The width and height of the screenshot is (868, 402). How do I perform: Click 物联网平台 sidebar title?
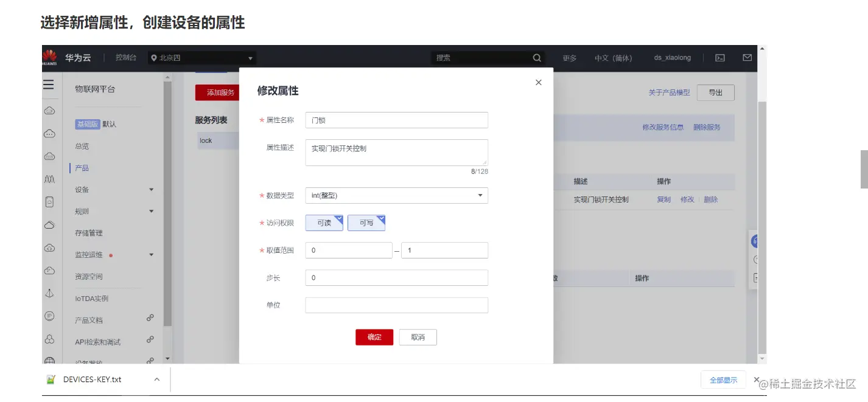click(95, 89)
